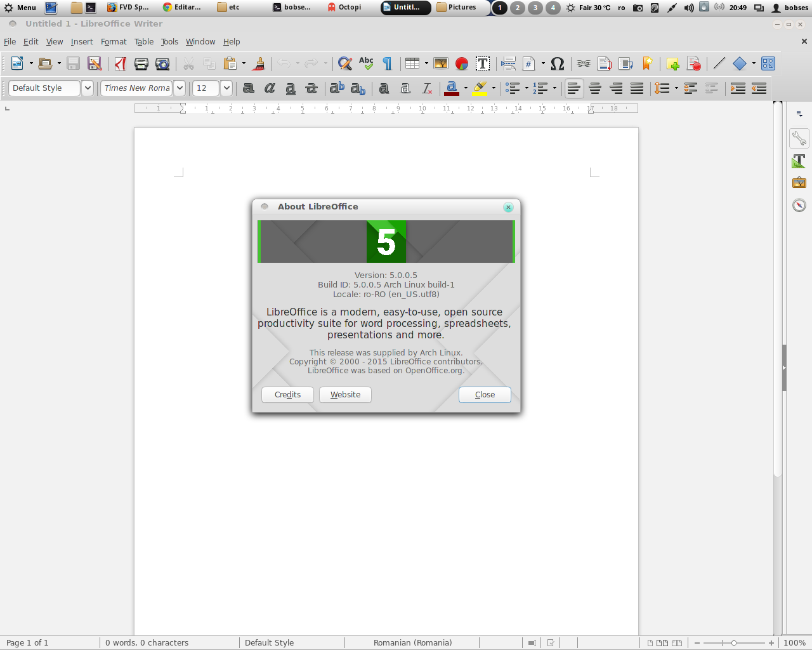Viewport: 812px width, 650px height.
Task: Insert Table grid icon
Action: (x=412, y=63)
